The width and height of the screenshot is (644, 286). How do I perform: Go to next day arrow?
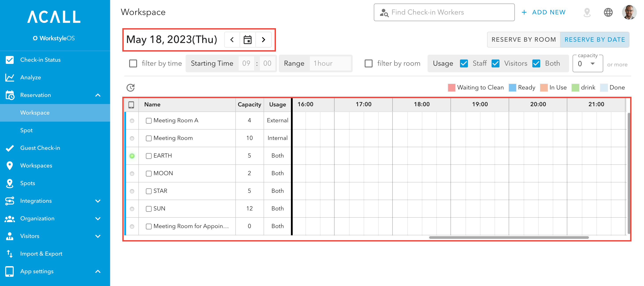pyautogui.click(x=264, y=39)
